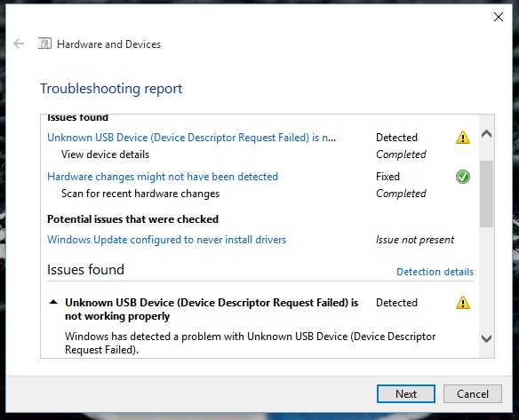The image size is (519, 420).
Task: Open Hardware changes might not have been detected
Action: [x=163, y=177]
